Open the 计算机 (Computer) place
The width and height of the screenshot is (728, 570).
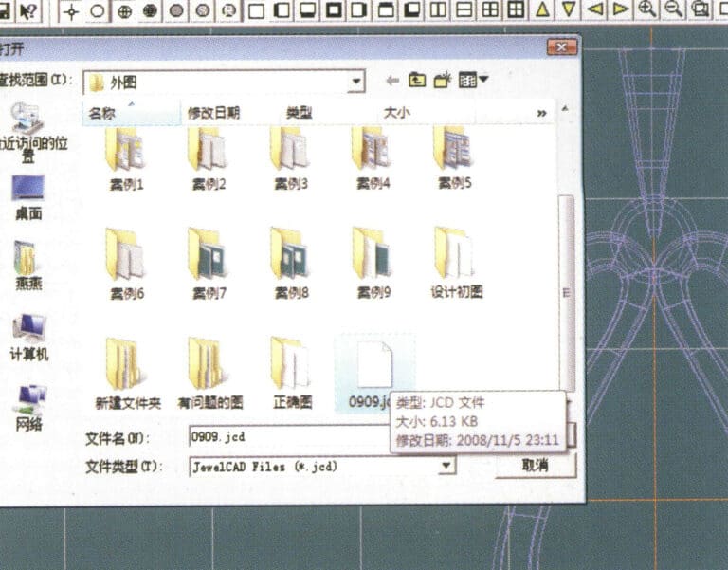coord(28,337)
